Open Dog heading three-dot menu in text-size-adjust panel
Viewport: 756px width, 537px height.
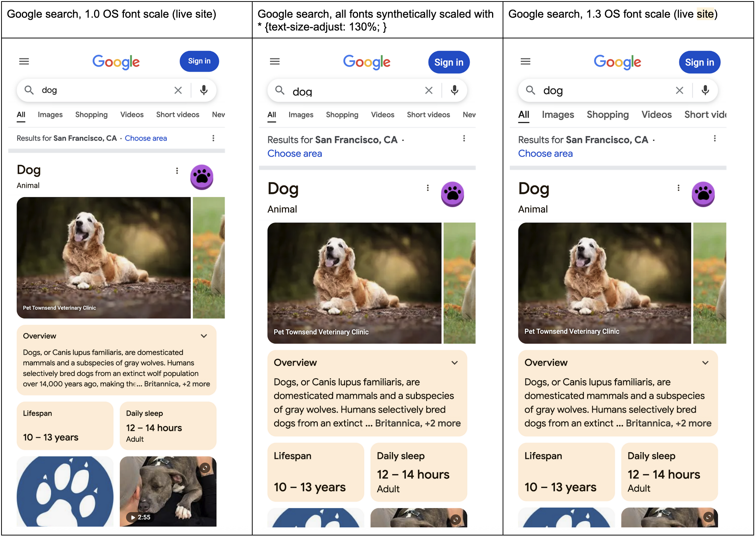coord(428,188)
